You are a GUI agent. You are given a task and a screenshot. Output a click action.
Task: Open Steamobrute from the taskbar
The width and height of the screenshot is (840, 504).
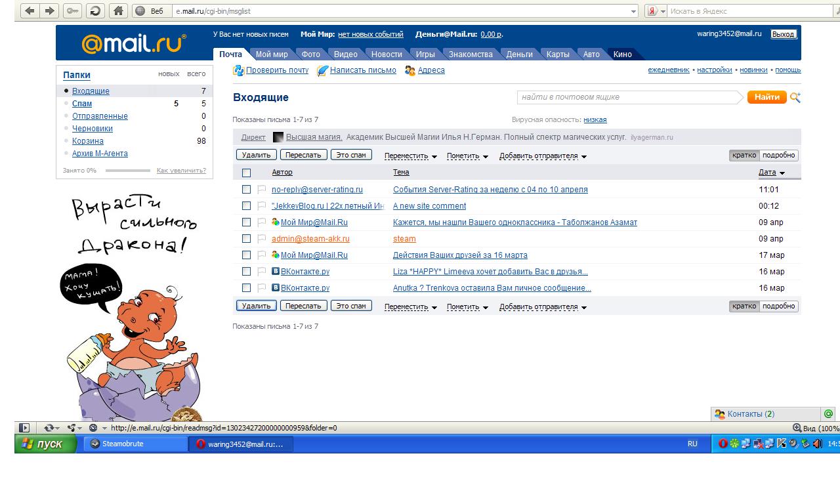tap(136, 444)
